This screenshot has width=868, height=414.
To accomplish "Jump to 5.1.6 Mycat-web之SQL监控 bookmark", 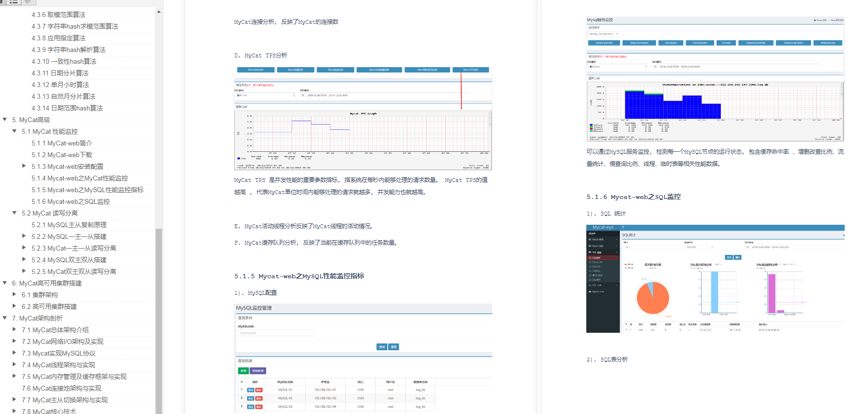I will click(71, 201).
